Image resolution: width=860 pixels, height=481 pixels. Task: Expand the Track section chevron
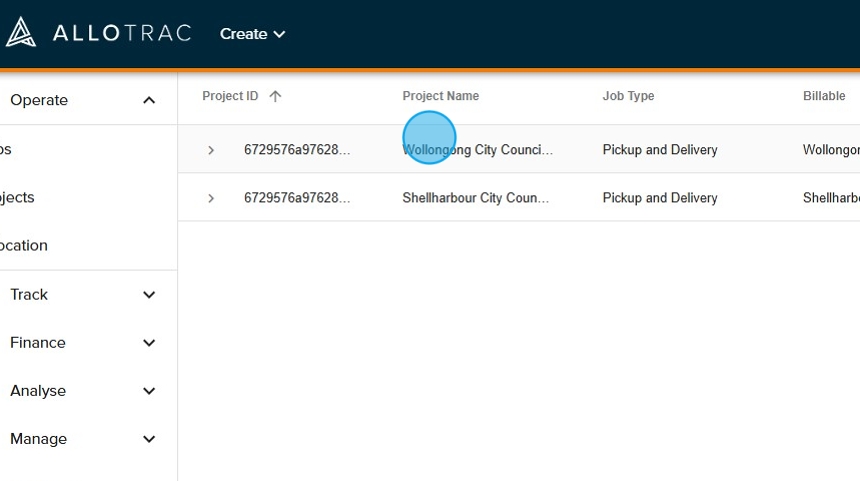(149, 295)
